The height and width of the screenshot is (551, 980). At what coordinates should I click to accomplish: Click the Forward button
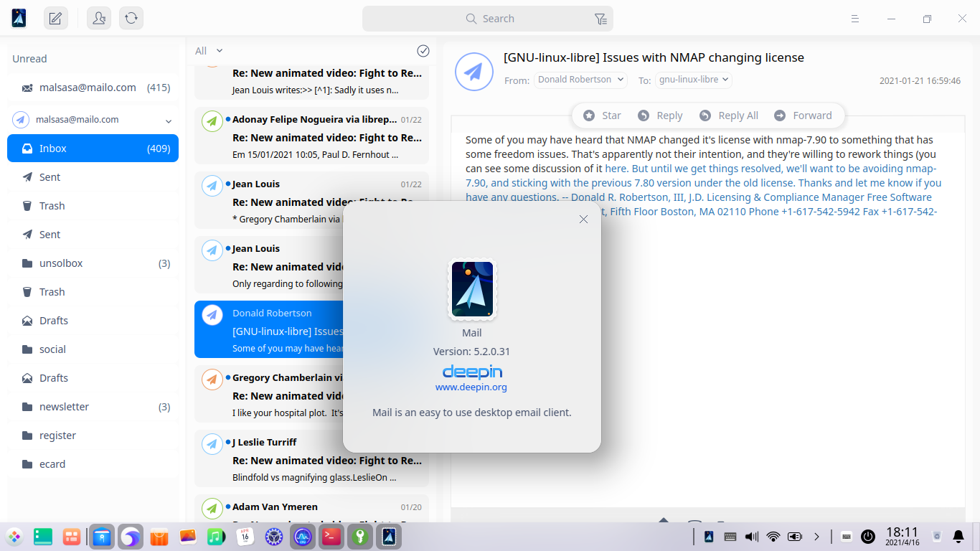803,116
